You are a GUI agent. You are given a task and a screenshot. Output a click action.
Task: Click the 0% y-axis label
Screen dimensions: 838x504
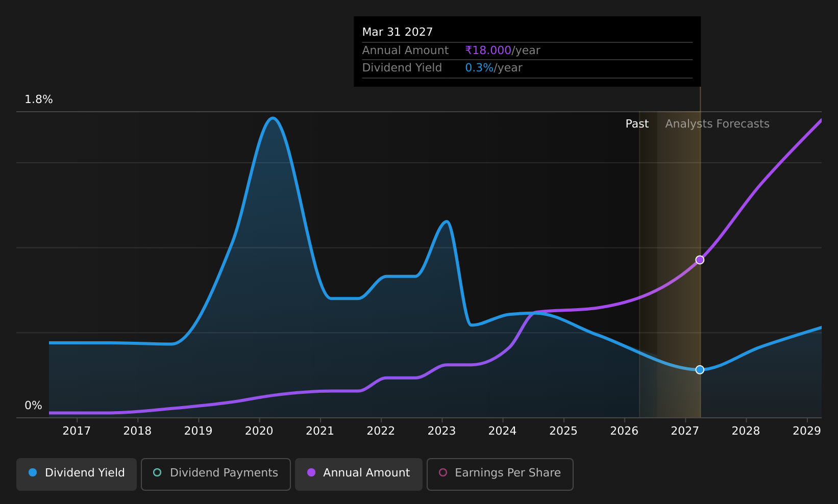point(34,406)
